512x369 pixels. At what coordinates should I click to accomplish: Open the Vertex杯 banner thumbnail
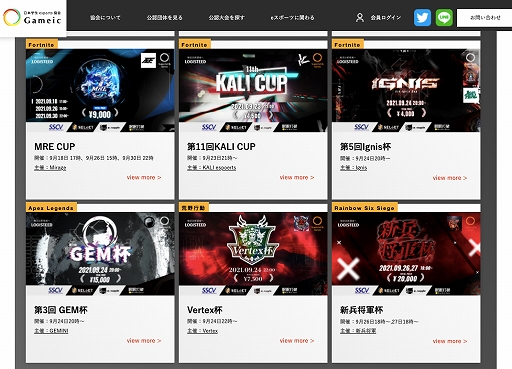[x=253, y=253]
